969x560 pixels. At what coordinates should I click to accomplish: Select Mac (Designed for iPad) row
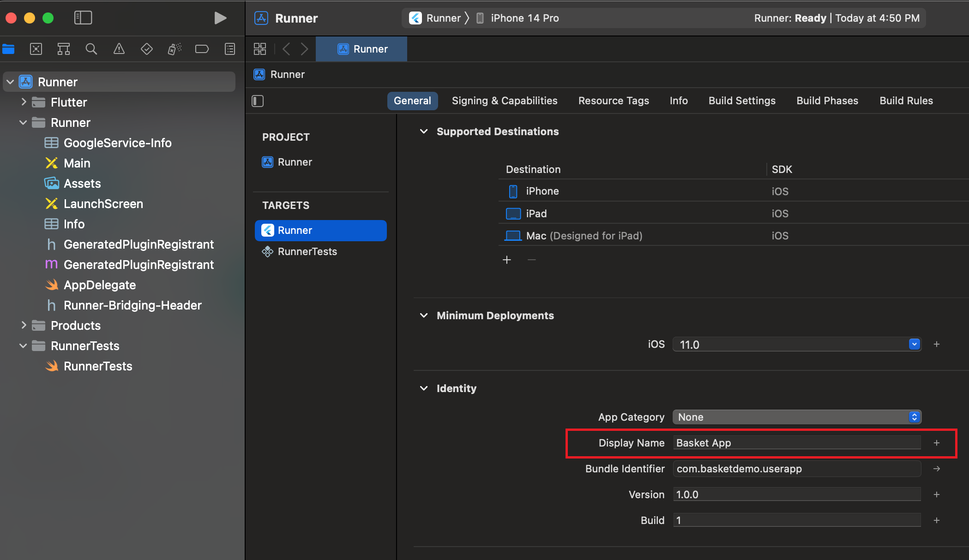[733, 236]
